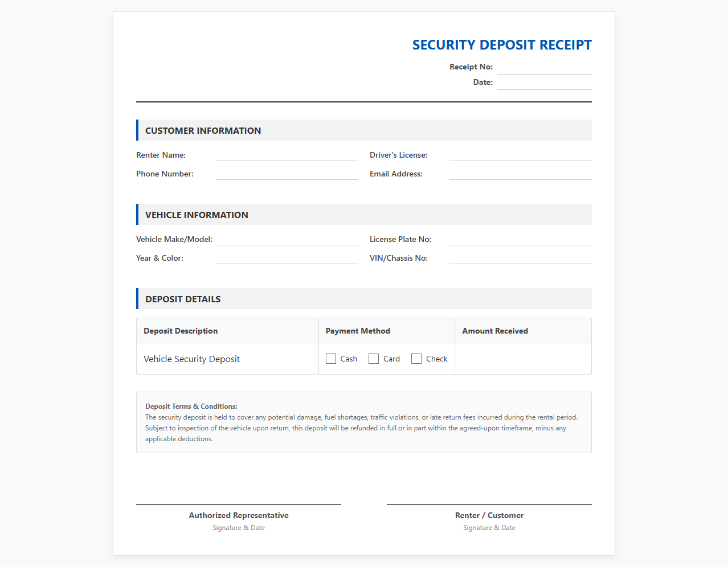Tick the Card payment checkbox

click(374, 359)
